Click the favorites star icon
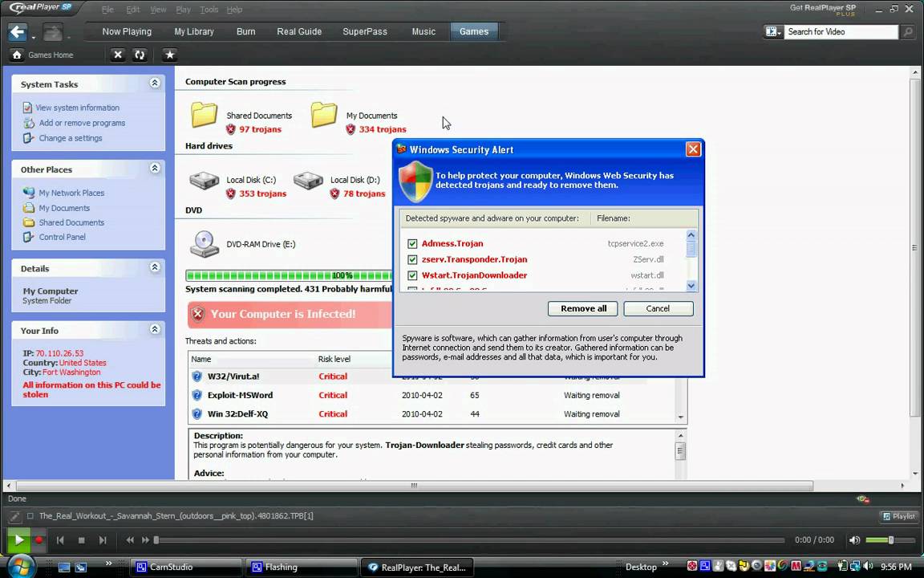This screenshot has width=924, height=578. [170, 55]
